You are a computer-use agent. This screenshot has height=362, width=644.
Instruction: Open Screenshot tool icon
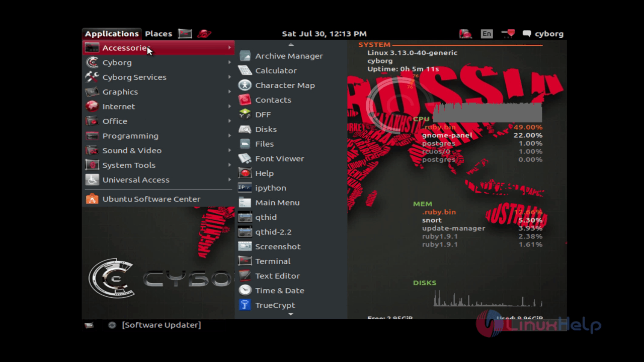(245, 246)
